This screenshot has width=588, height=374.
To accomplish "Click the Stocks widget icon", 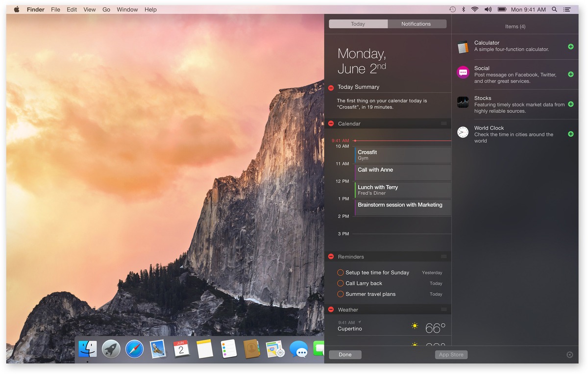I will [463, 102].
